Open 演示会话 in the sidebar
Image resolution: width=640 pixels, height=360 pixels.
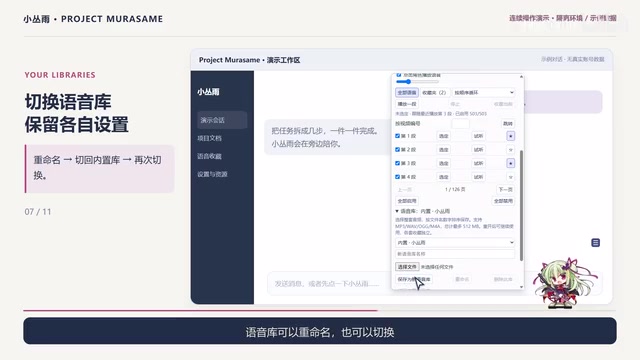[x=222, y=120]
